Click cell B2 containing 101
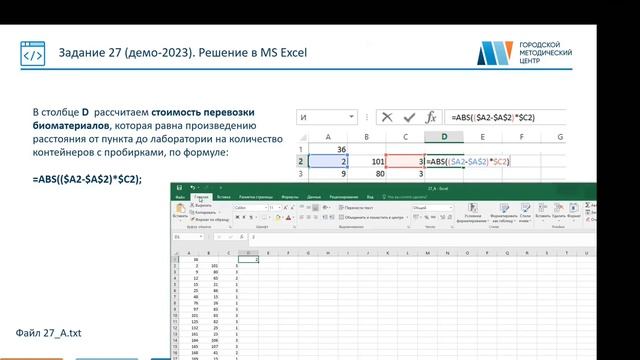 [x=367, y=161]
